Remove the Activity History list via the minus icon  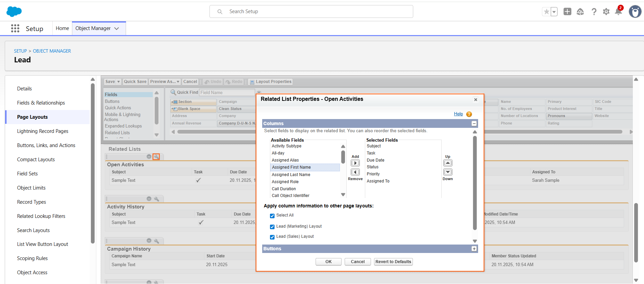149,199
